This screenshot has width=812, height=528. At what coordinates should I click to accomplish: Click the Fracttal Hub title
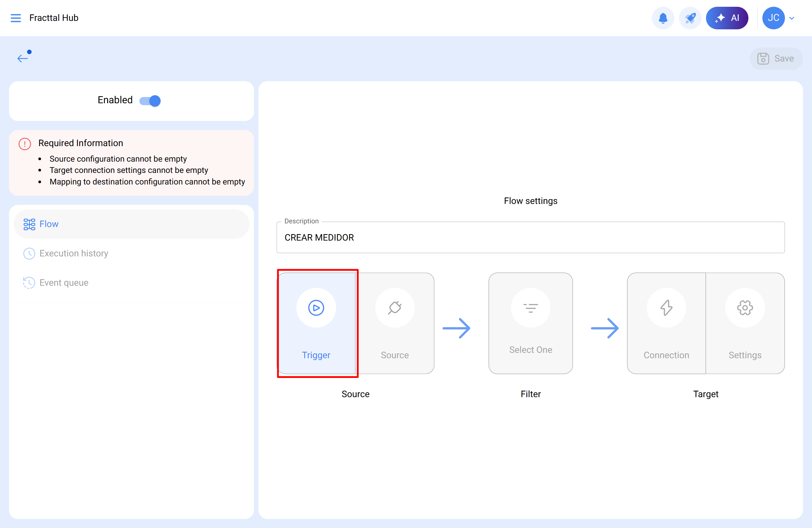pyautogui.click(x=54, y=18)
